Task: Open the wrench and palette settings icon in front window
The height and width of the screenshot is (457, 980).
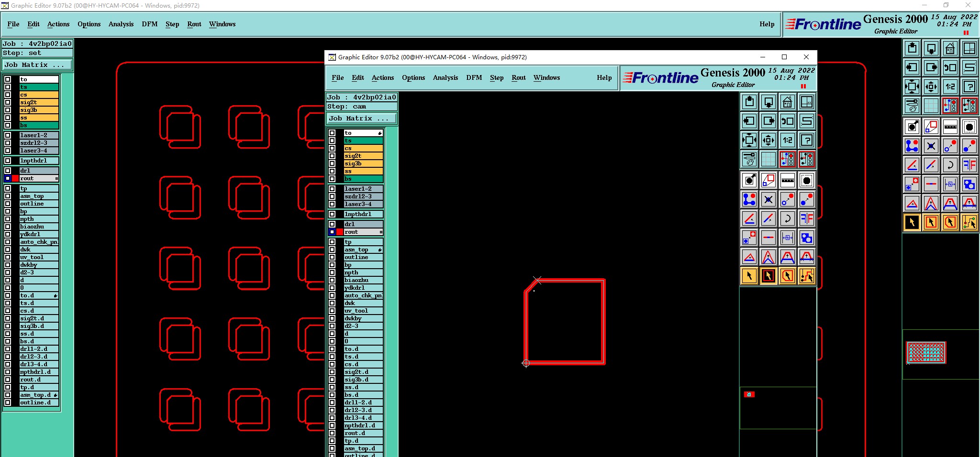Action: 749,159
